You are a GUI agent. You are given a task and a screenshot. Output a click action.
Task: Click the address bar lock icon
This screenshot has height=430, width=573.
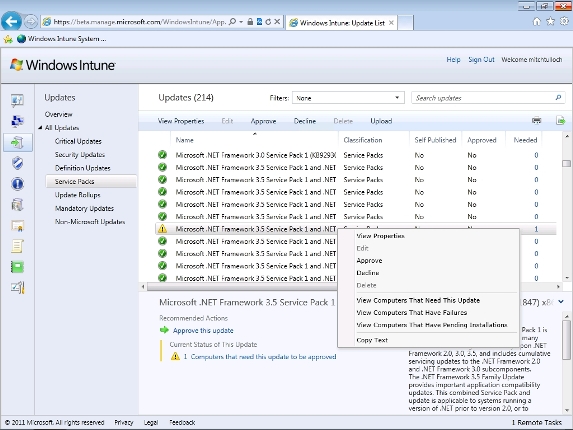[250, 22]
